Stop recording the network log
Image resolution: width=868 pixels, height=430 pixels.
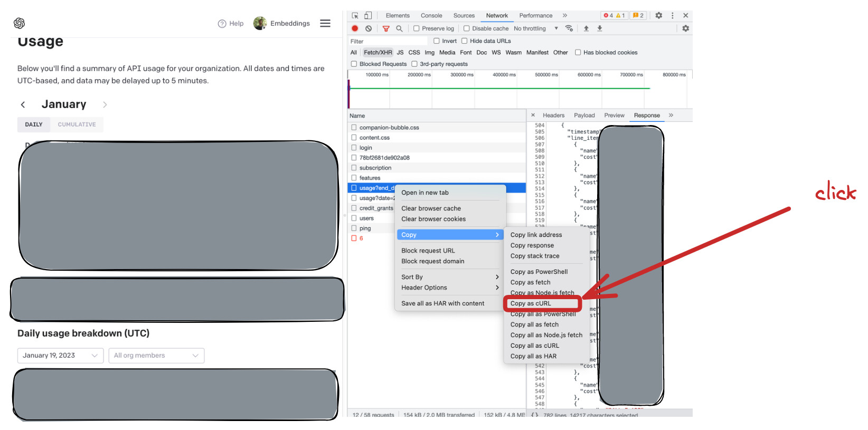(x=355, y=28)
